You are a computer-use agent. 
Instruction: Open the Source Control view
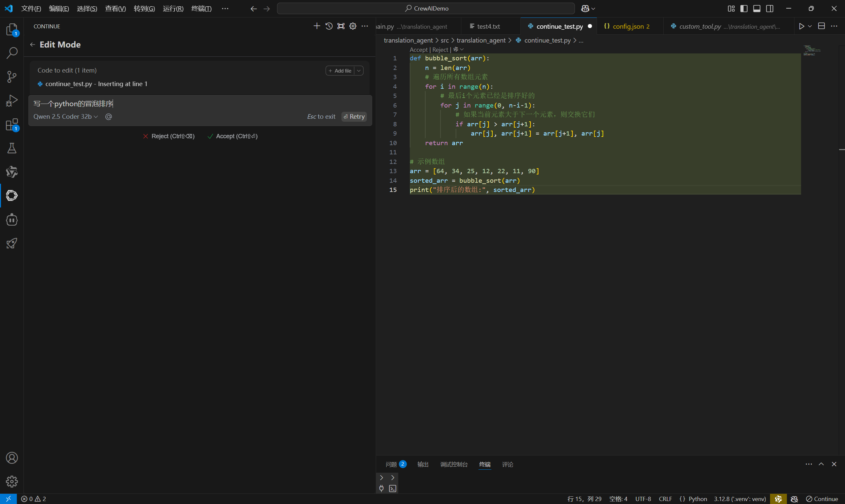(x=12, y=77)
